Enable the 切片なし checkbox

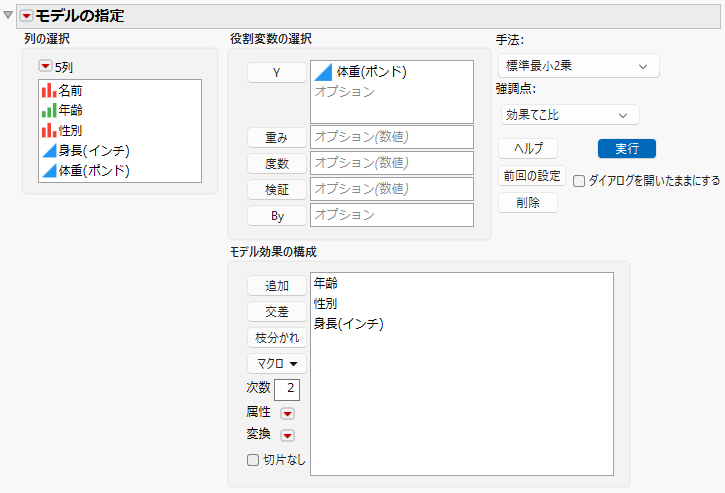[252, 460]
